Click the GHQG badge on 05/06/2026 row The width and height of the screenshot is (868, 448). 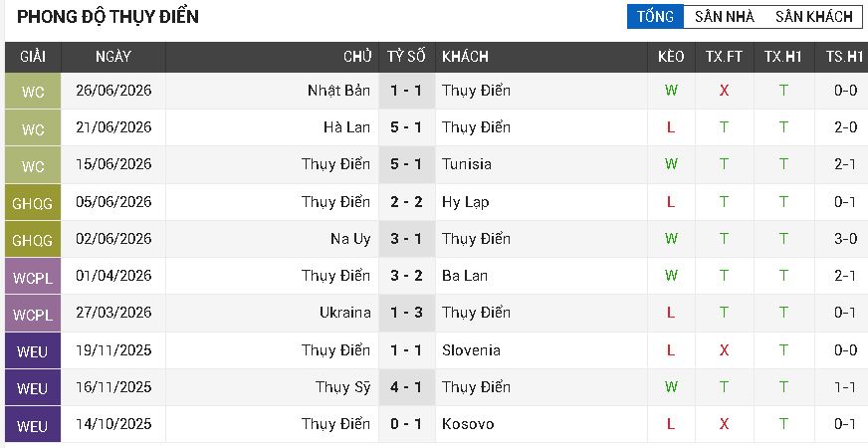point(33,203)
